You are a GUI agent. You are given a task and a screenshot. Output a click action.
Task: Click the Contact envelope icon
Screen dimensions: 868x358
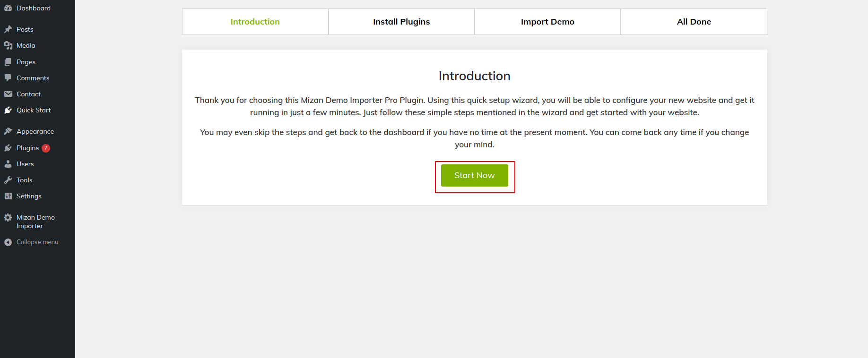pos(8,94)
